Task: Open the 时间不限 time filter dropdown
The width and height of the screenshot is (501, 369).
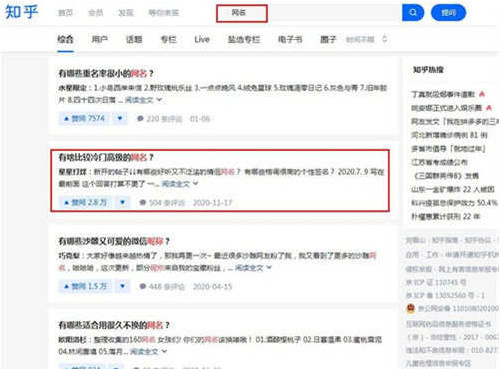Action: point(366,39)
